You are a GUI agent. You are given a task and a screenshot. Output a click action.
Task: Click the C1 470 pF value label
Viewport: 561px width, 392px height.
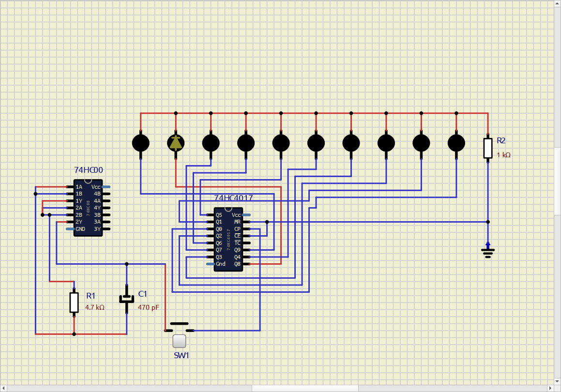click(148, 307)
